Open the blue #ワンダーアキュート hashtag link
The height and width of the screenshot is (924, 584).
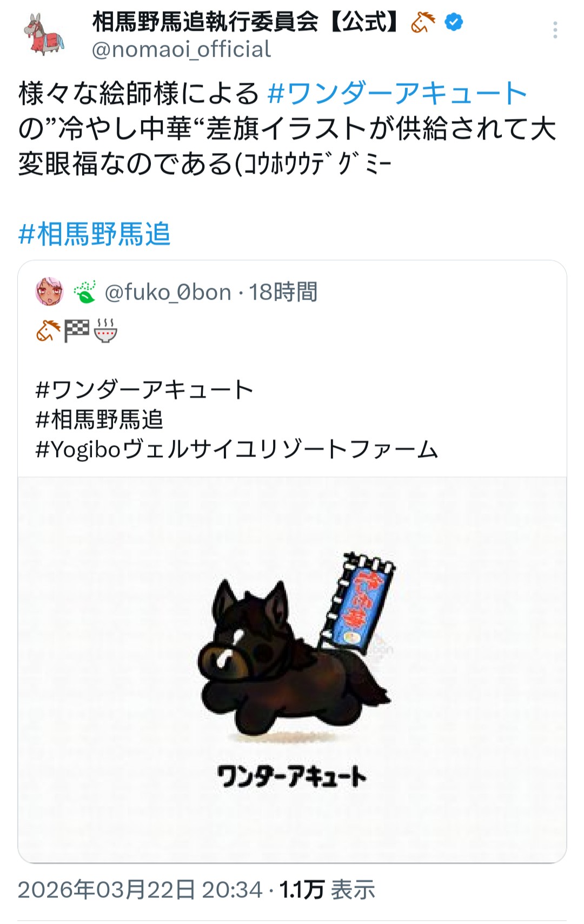(x=397, y=93)
